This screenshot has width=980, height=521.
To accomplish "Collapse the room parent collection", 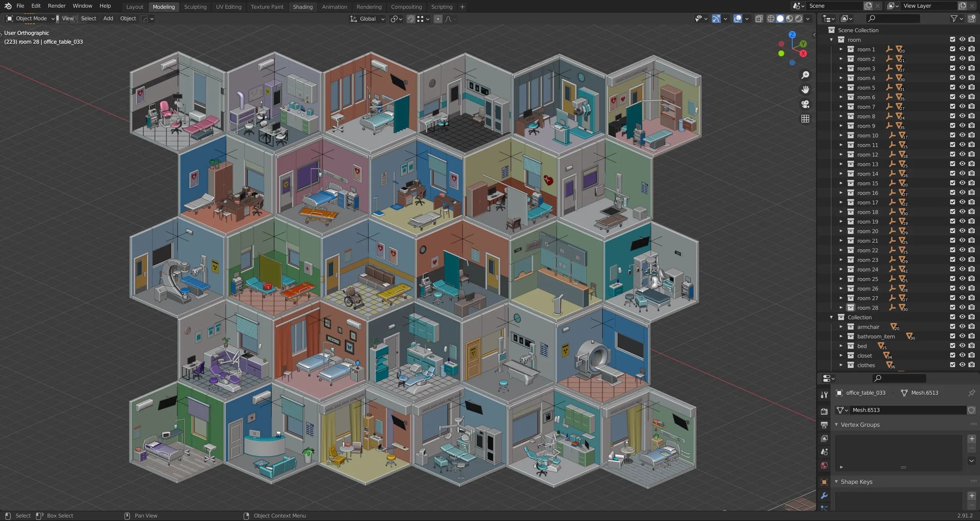I will (831, 40).
